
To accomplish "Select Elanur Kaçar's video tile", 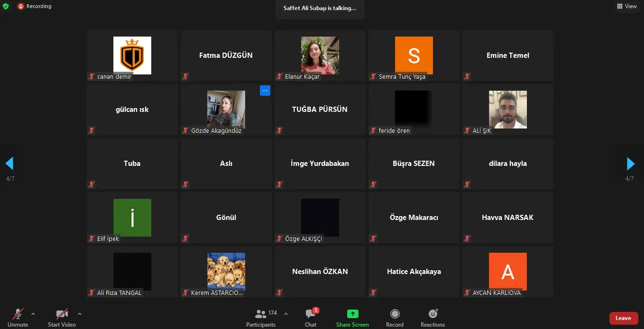I will [x=320, y=55].
